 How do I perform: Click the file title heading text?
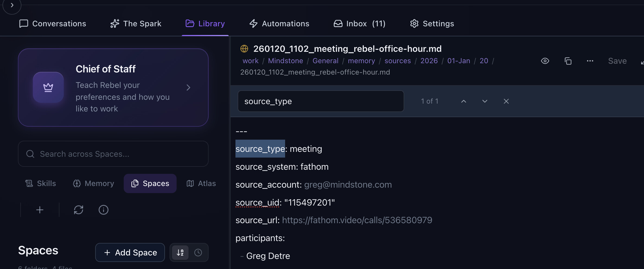pyautogui.click(x=347, y=49)
